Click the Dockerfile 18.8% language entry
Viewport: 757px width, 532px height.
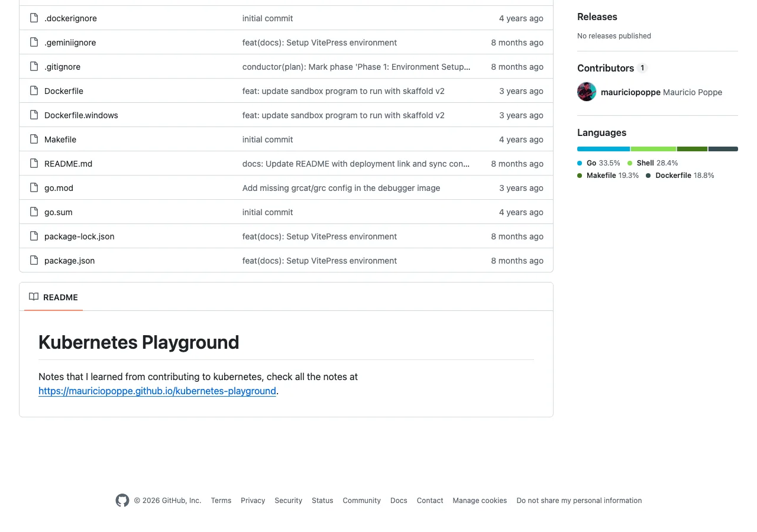(680, 176)
